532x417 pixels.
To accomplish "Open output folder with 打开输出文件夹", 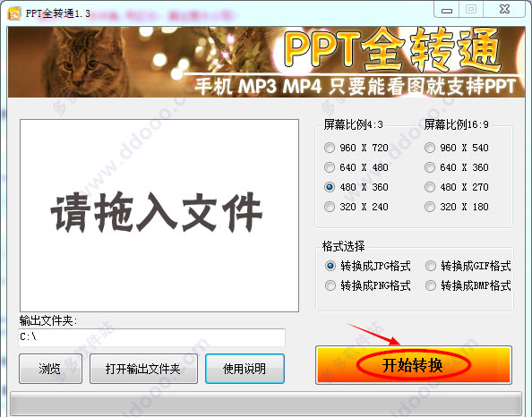I will coord(143,369).
